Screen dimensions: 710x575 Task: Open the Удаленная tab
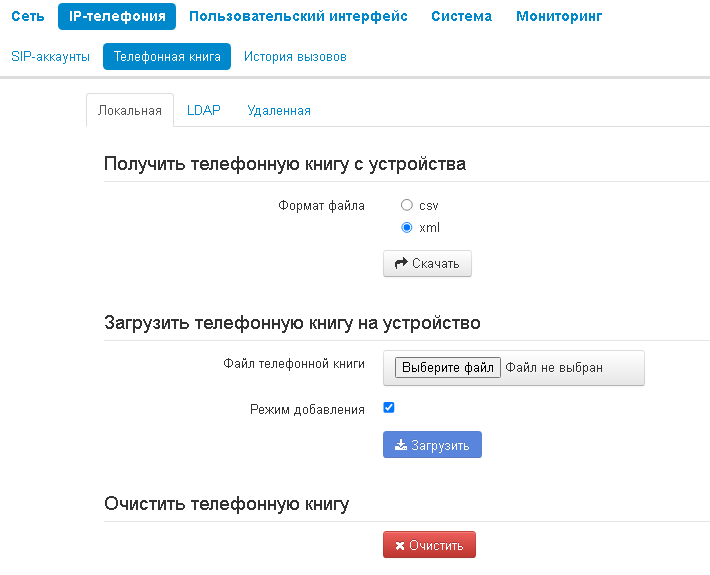pos(279,110)
